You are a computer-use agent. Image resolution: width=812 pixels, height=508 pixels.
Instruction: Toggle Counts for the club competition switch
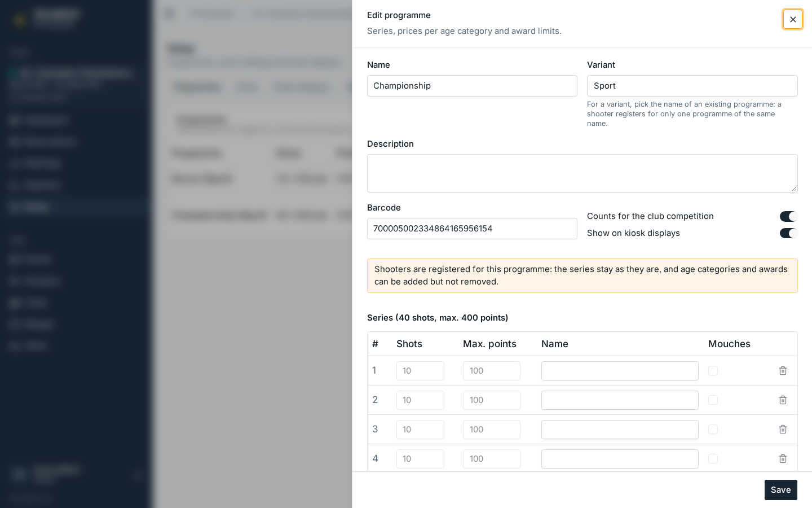(x=788, y=217)
